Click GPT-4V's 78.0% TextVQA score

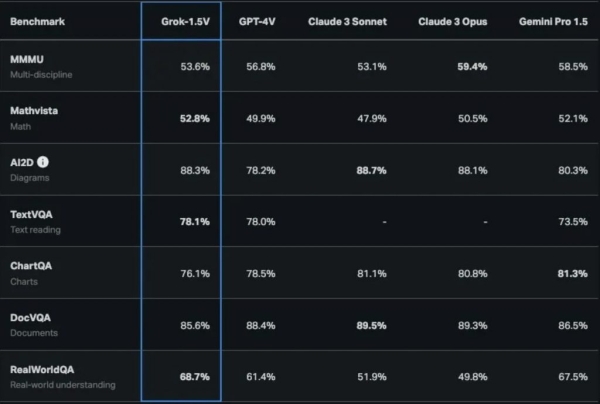coord(261,222)
